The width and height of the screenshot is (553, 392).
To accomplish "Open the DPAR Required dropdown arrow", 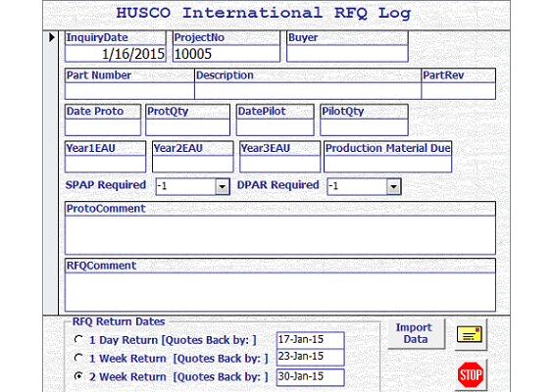I will (393, 186).
